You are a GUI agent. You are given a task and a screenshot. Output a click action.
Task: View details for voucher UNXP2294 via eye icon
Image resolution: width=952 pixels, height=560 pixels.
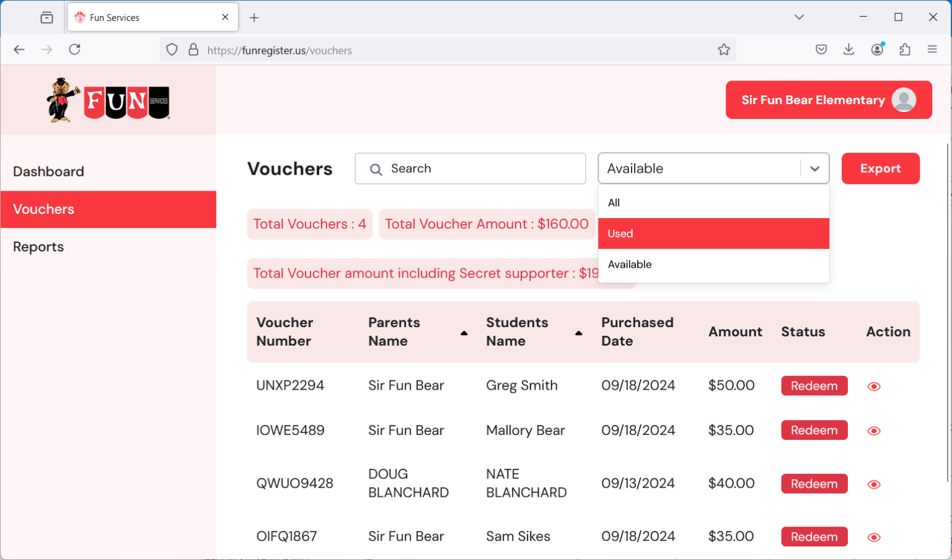[x=874, y=386]
